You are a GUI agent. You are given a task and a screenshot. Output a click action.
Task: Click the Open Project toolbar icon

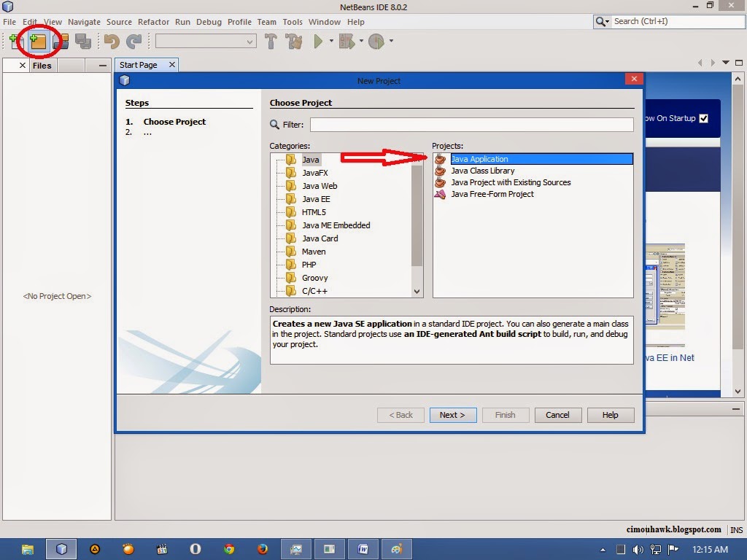61,42
